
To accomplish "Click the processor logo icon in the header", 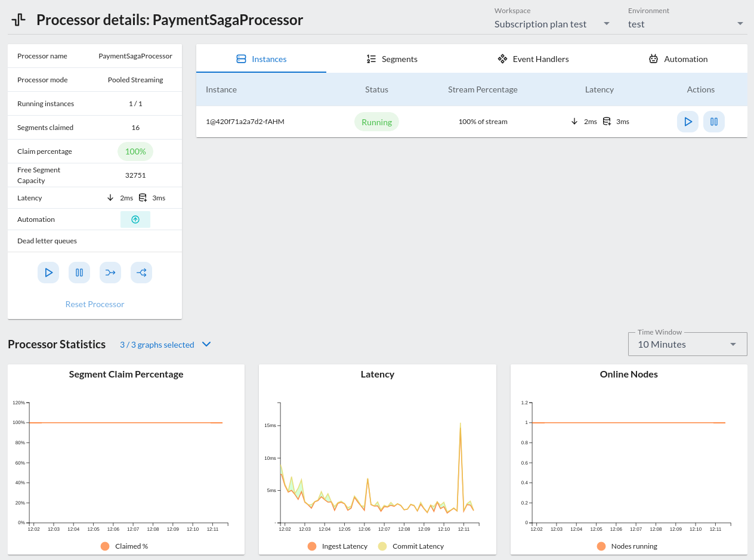I will [x=18, y=20].
